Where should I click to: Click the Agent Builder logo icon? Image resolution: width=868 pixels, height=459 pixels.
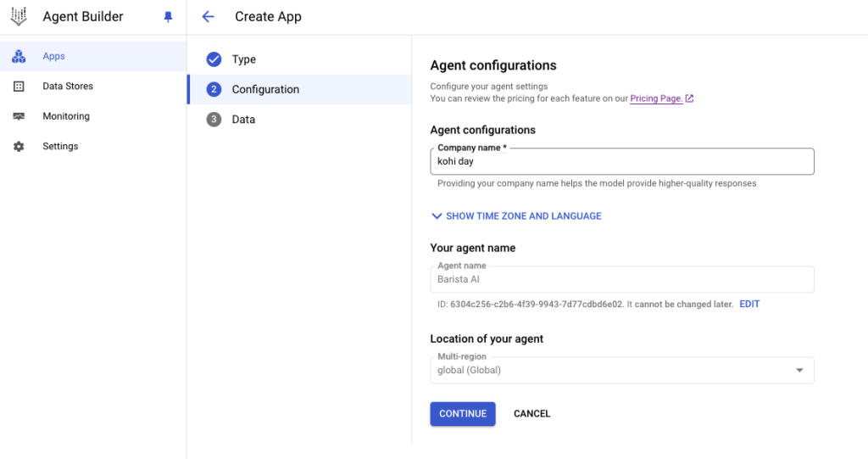(19, 17)
